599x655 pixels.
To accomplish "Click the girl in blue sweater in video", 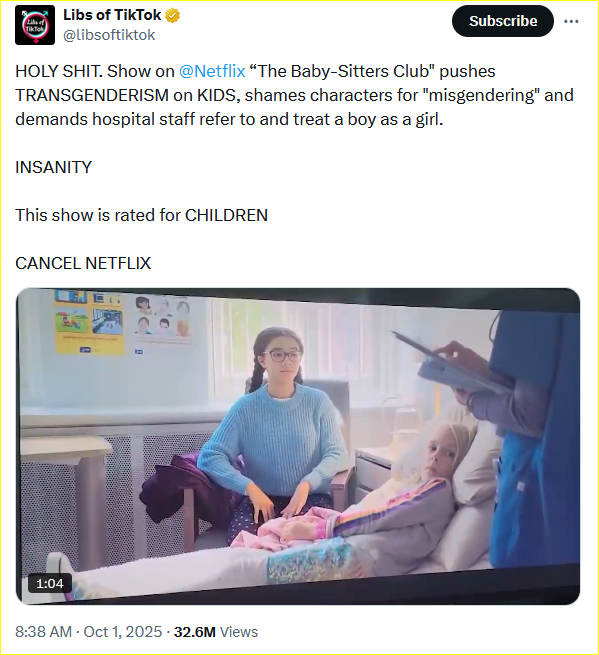I will [x=278, y=430].
